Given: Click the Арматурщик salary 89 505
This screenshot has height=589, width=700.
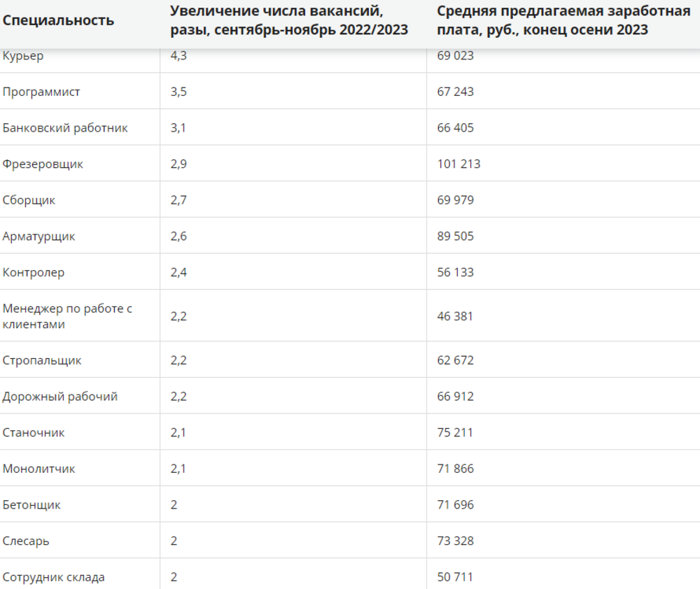Looking at the screenshot, I should coord(455,236).
